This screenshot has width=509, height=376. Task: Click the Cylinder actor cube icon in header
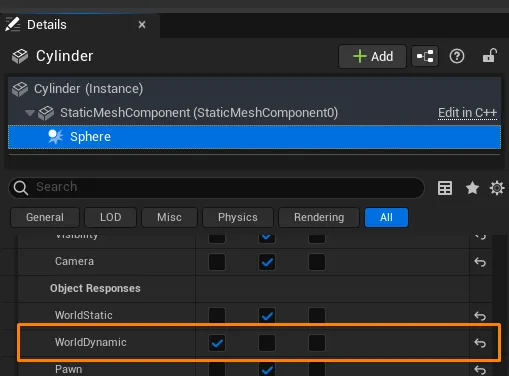(x=20, y=56)
